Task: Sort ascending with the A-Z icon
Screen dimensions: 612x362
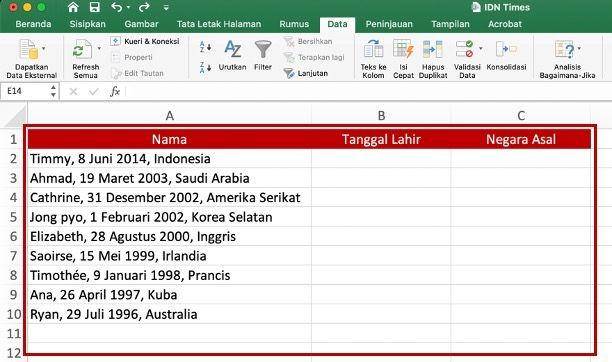Action: 205,47
